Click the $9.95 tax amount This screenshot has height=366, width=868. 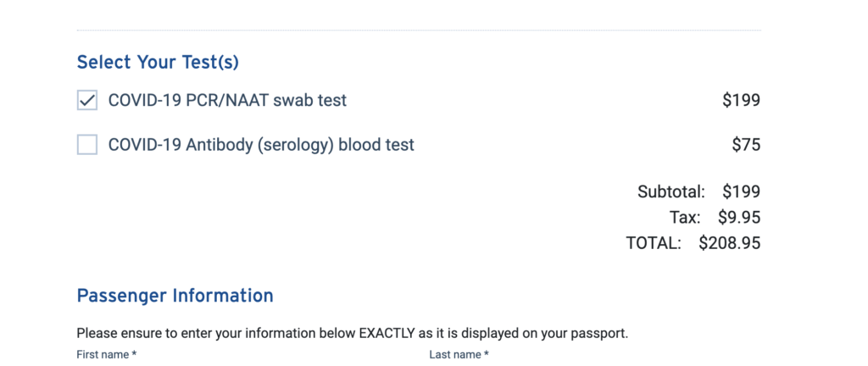(x=739, y=218)
